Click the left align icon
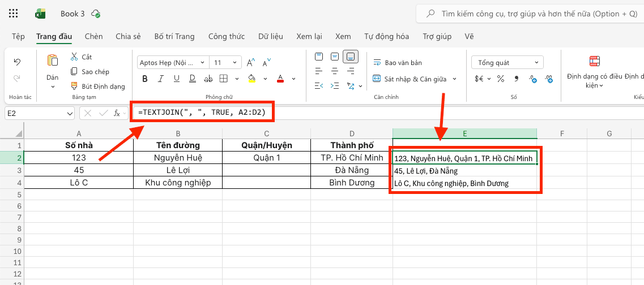This screenshot has width=644, height=285. click(x=319, y=71)
